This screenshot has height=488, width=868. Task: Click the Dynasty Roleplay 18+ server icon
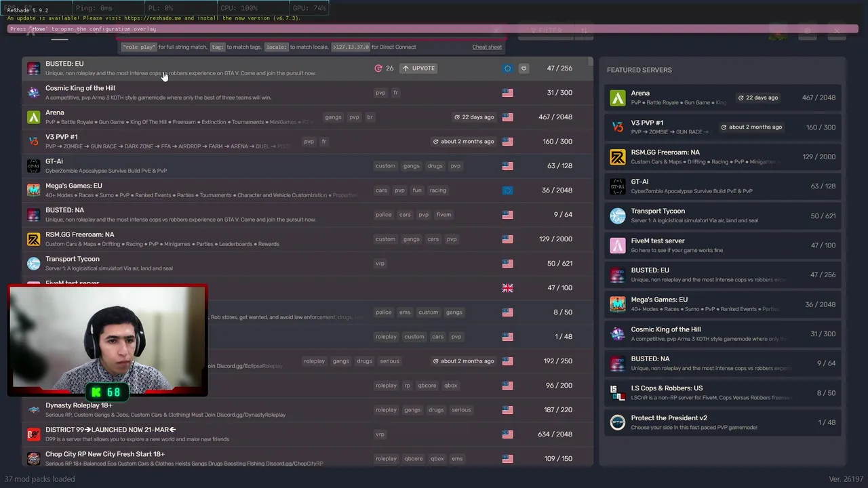[33, 410]
